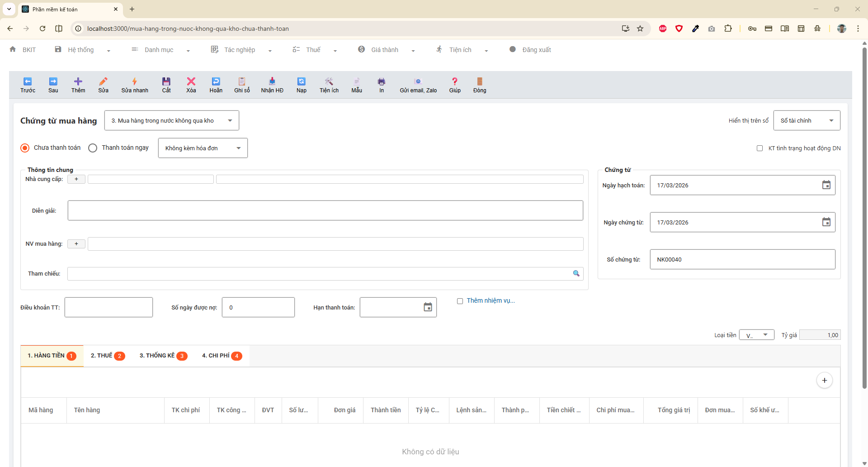Click the plus button next to Nhà cung cấp
Screen dimensions: 868x467
pos(76,179)
